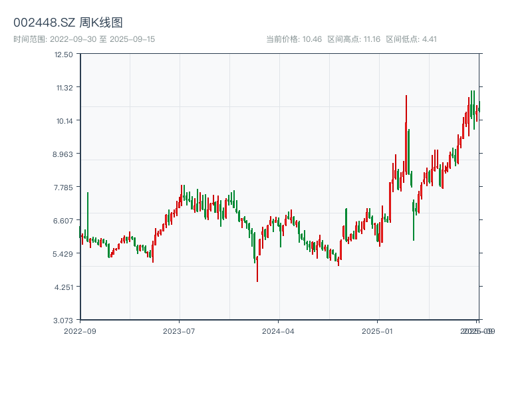
Task: Click the 002448.SZ 周K线图 chart title
Action: coord(68,23)
